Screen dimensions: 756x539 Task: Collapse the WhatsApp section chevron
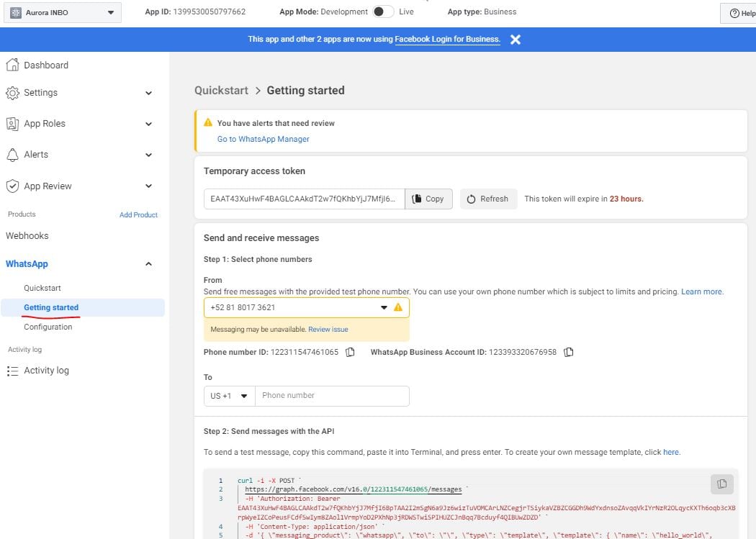point(148,264)
